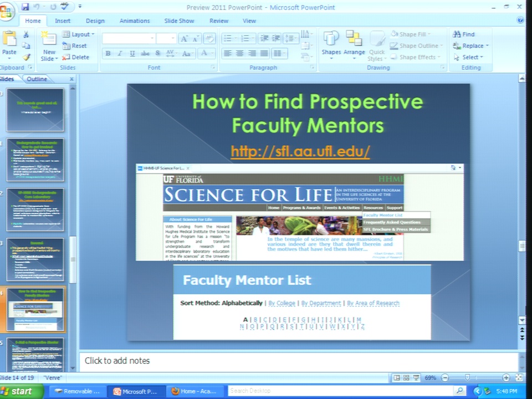Open line spacing options
This screenshot has height=399, width=532.
[x=290, y=38]
